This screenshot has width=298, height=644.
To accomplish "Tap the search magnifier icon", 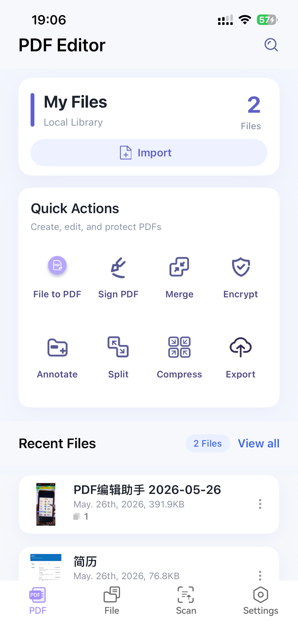I will (271, 45).
